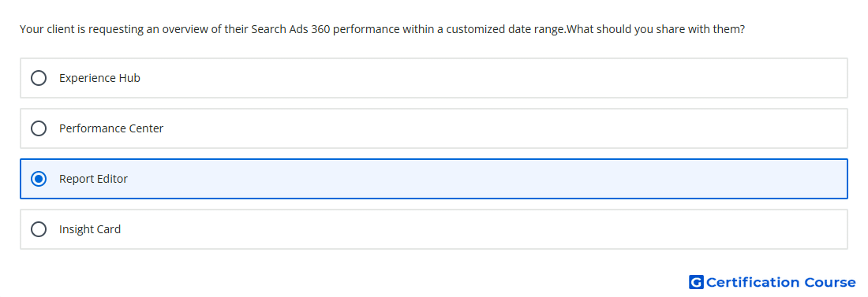
Task: Open the Certification Course watermark link
Action: point(773,282)
